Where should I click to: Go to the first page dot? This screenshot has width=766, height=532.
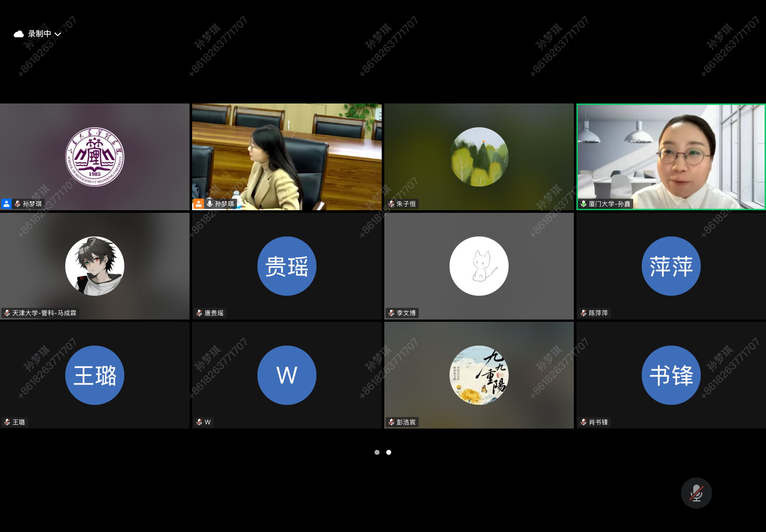click(x=377, y=452)
